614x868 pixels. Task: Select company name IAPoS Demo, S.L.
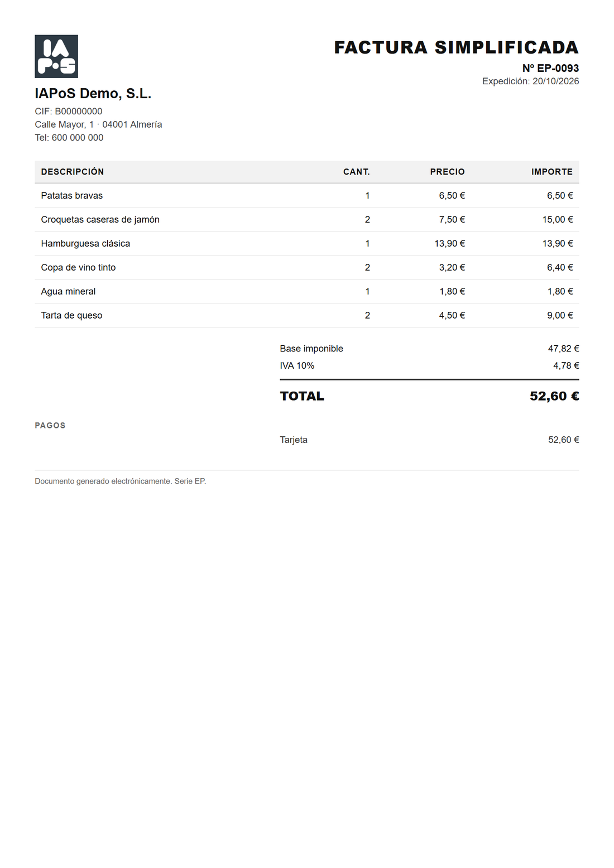pyautogui.click(x=93, y=94)
